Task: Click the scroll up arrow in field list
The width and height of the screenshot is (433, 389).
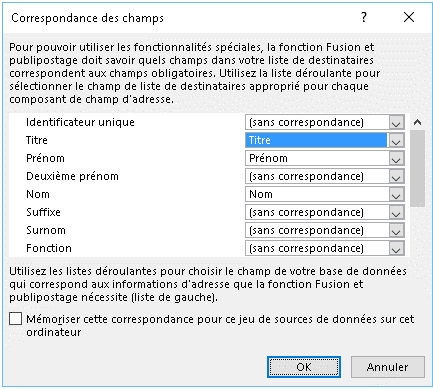Action: coord(417,122)
